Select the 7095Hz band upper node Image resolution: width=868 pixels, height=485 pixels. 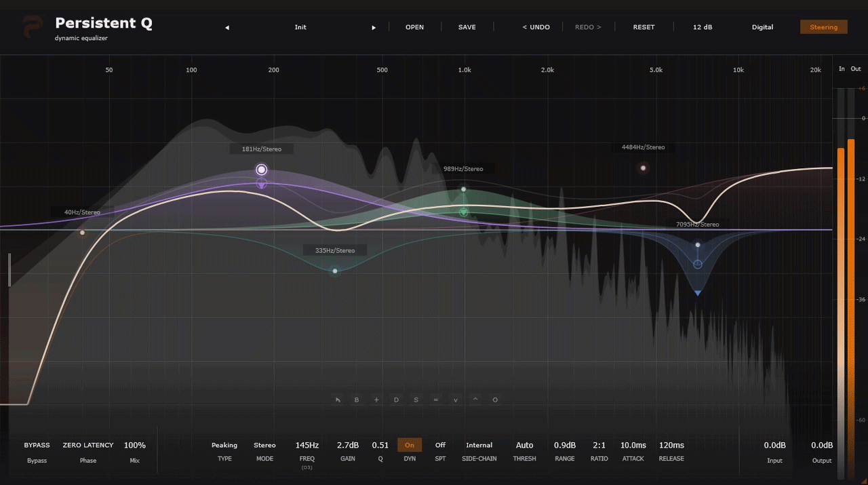click(697, 245)
